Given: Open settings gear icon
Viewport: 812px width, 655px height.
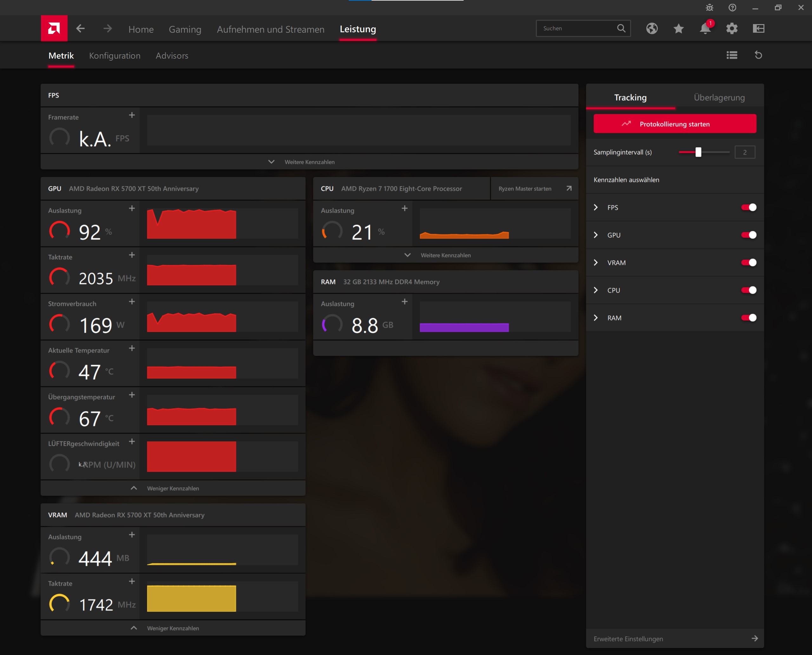Looking at the screenshot, I should pyautogui.click(x=732, y=29).
